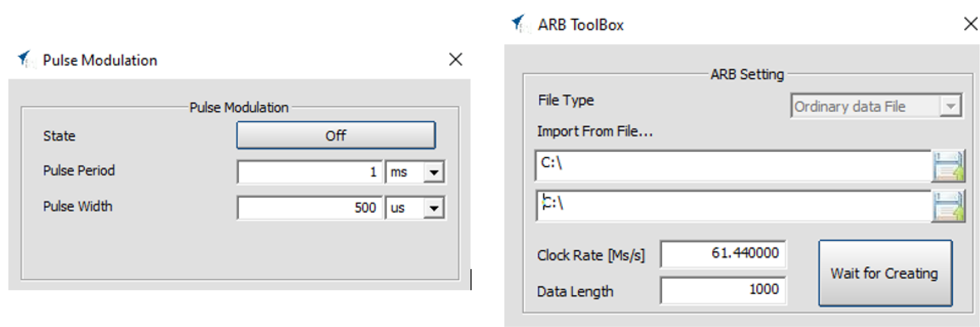Expand the Pulse Period ms unit dropdown
Screen dimensions: 980x327
(433, 172)
